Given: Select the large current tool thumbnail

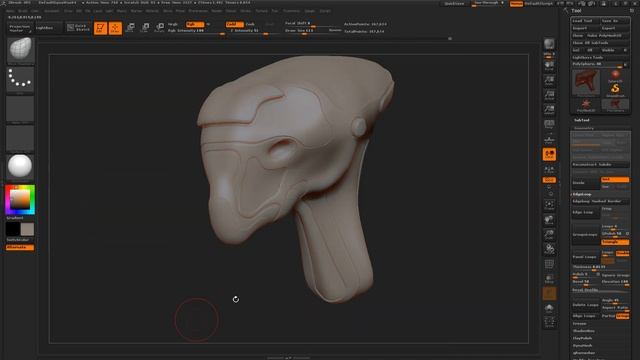Looking at the screenshot, I should click(x=586, y=83).
